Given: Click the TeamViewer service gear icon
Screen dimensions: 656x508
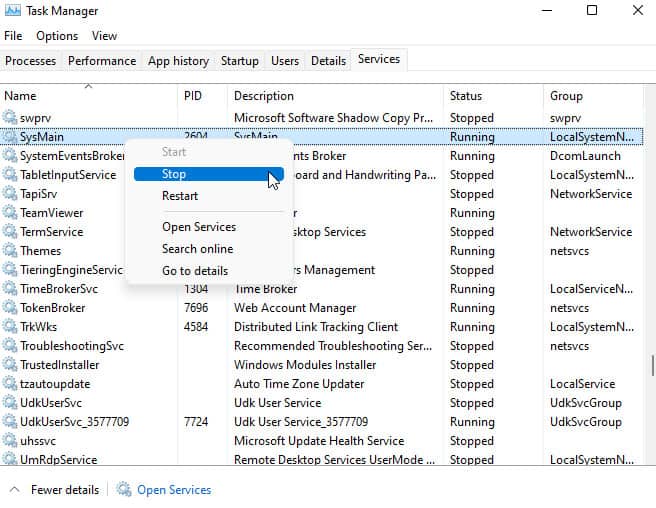Looking at the screenshot, I should pos(11,213).
